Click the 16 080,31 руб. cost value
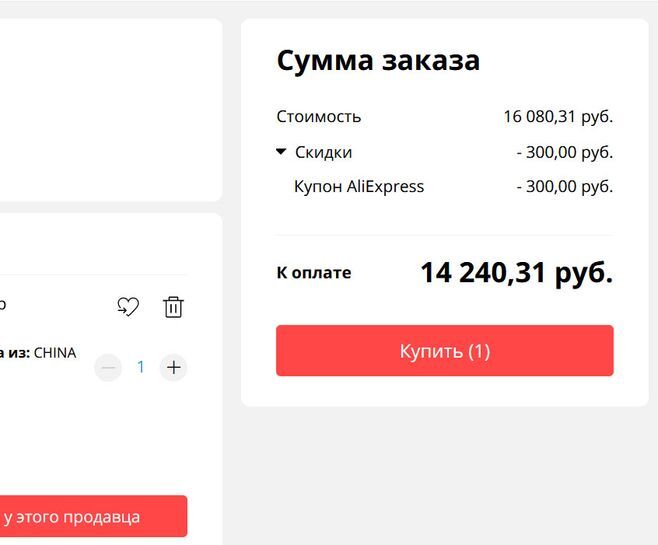 point(557,116)
